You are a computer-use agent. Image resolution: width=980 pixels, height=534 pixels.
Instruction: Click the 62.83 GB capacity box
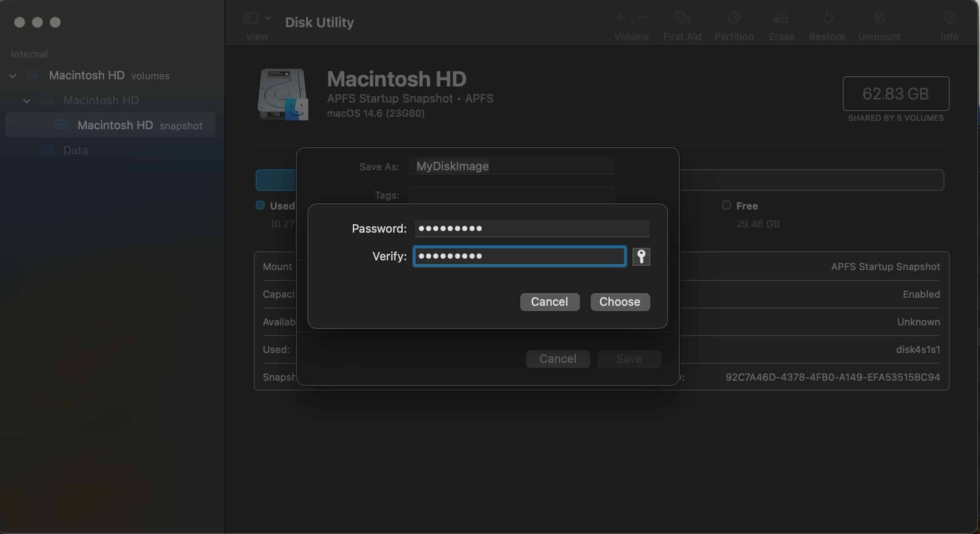(x=896, y=94)
